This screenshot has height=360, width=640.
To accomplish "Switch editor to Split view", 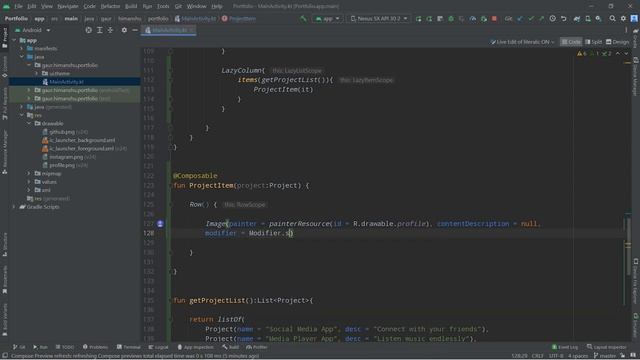I will [593, 42].
